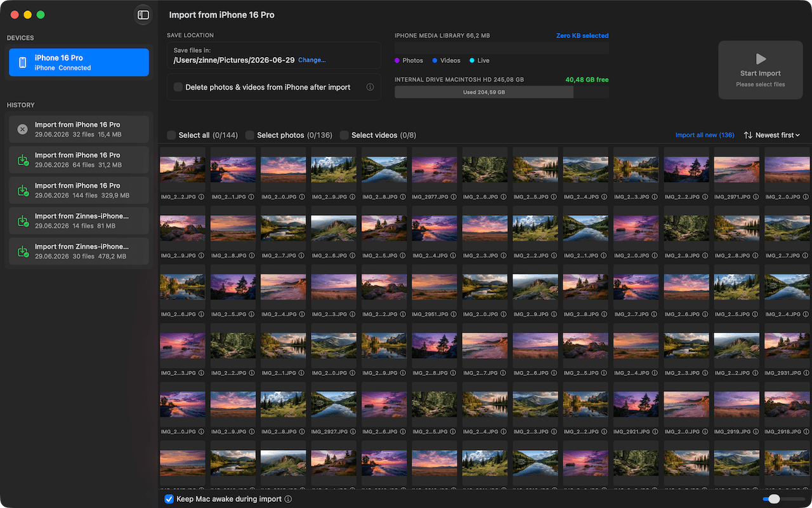Show info for IMG_2921.JPG
812x508 pixels.
655,432
